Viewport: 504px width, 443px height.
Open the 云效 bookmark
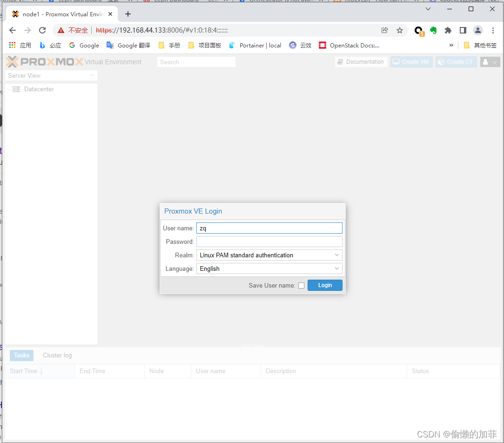coord(300,45)
